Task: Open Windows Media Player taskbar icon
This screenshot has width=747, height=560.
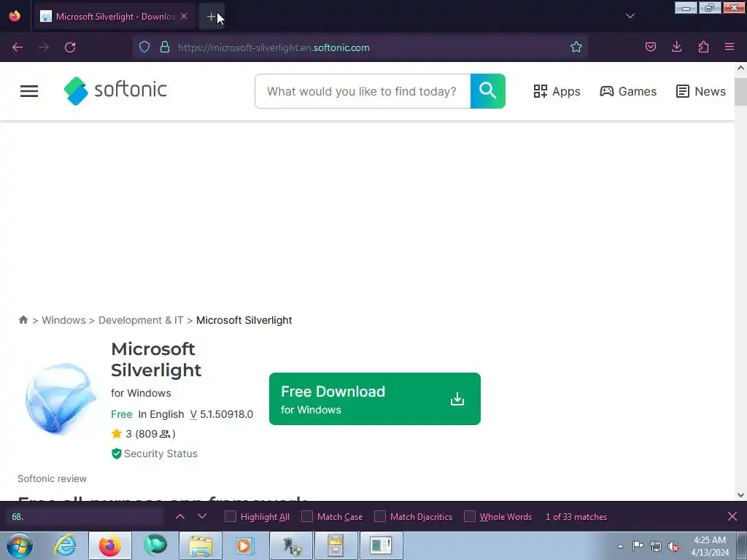Action: click(x=245, y=545)
